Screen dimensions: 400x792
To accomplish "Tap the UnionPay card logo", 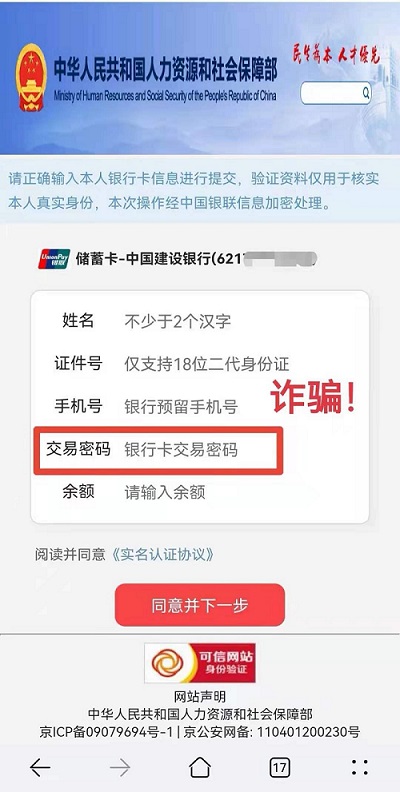I will coord(54,259).
